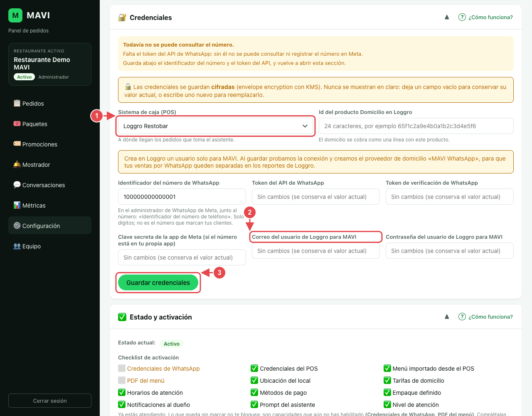Click the Guardar credenciales button
Image resolution: width=532 pixels, height=416 pixels.
point(158,282)
